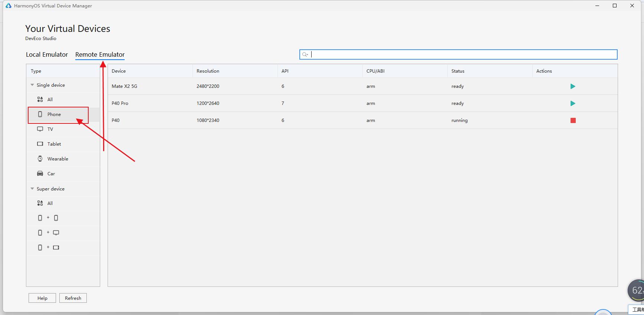644x315 pixels.
Task: Select phone plus TV super device
Action: coord(48,233)
